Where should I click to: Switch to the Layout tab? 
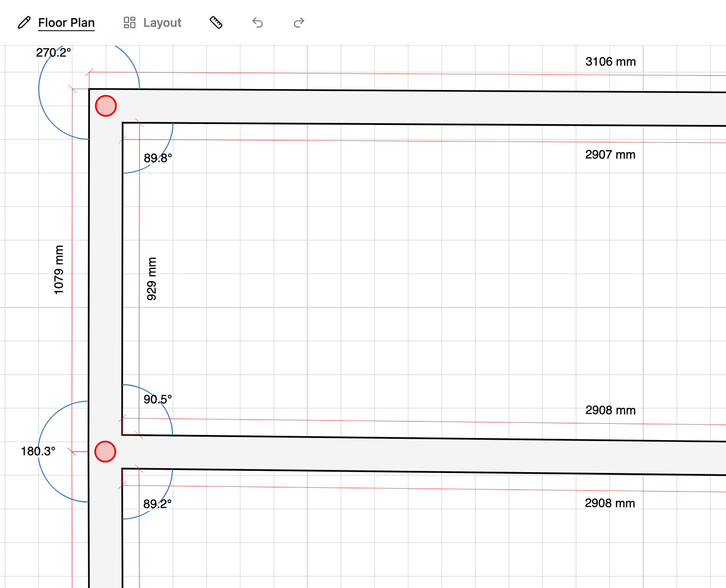(162, 22)
